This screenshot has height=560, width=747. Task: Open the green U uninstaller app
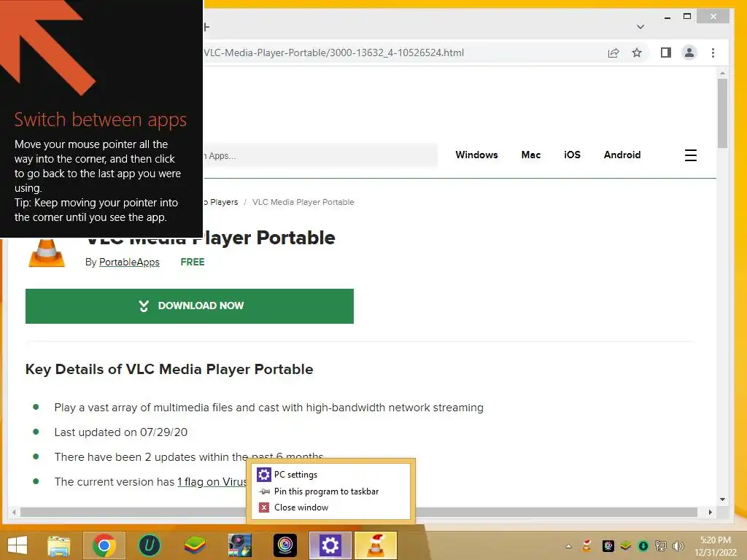click(149, 545)
